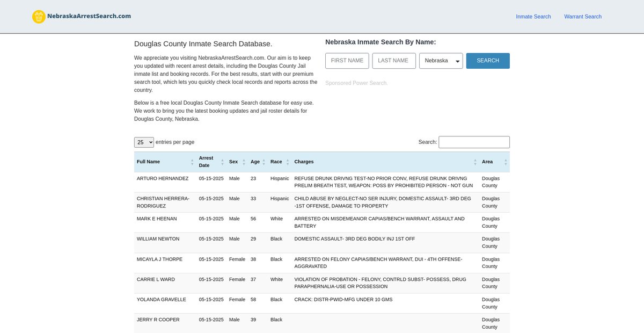The width and height of the screenshot is (644, 333).
Task: Click the charges for Micayla J Thorpe
Action: 378,263
